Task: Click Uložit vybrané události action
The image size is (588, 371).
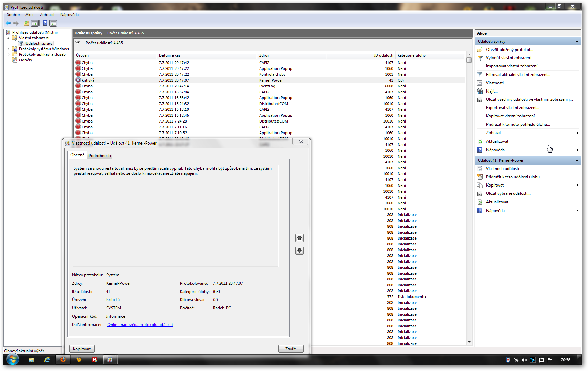Action: click(x=508, y=193)
